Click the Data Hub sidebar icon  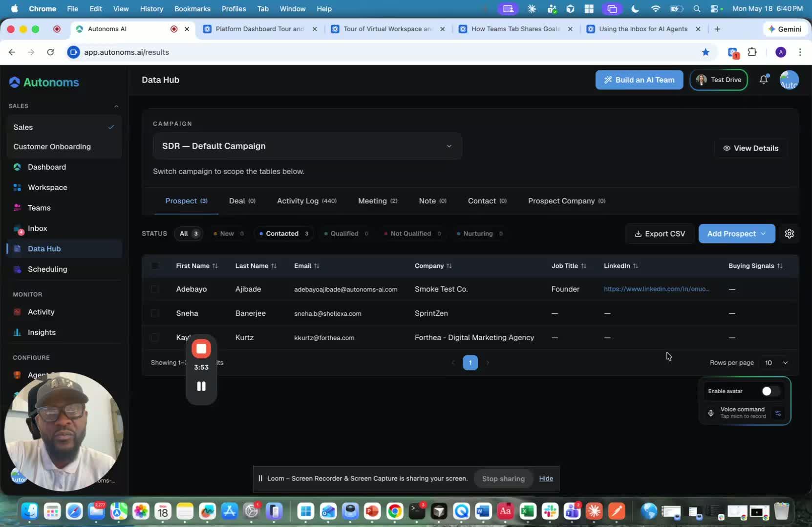click(17, 249)
